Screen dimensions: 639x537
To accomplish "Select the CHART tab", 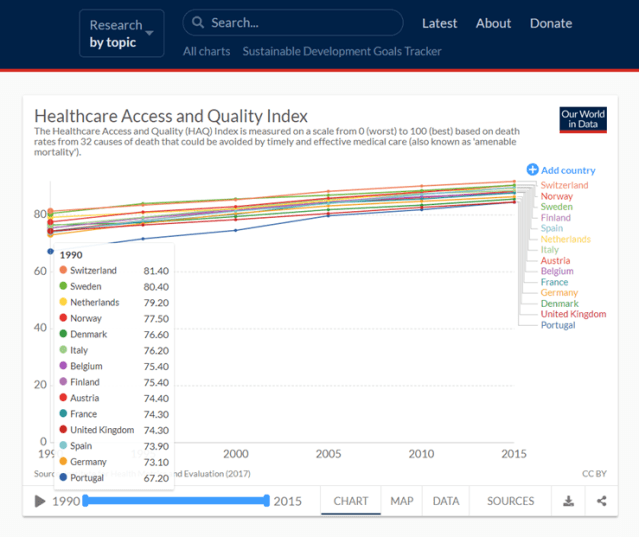I will tap(351, 501).
